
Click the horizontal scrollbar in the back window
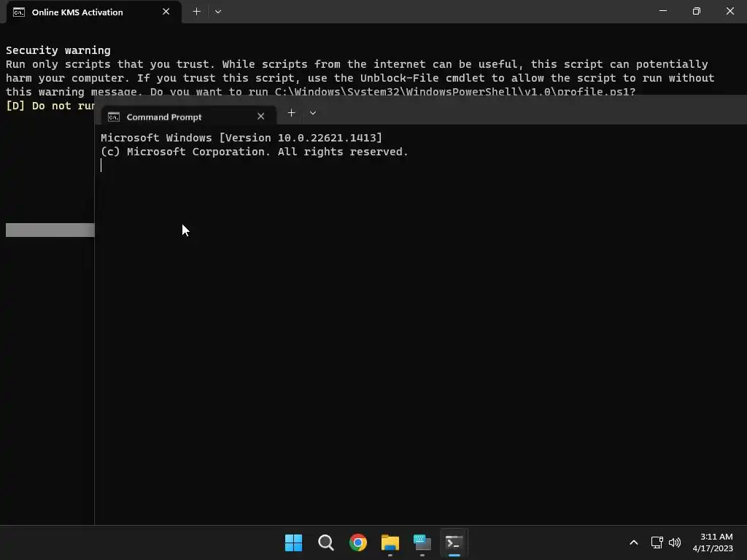(x=50, y=230)
